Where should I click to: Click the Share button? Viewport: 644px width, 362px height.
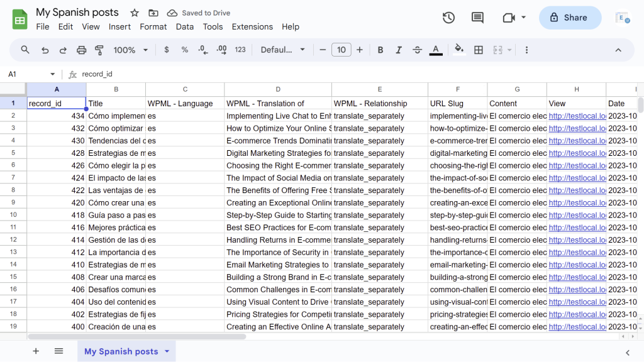tap(570, 18)
